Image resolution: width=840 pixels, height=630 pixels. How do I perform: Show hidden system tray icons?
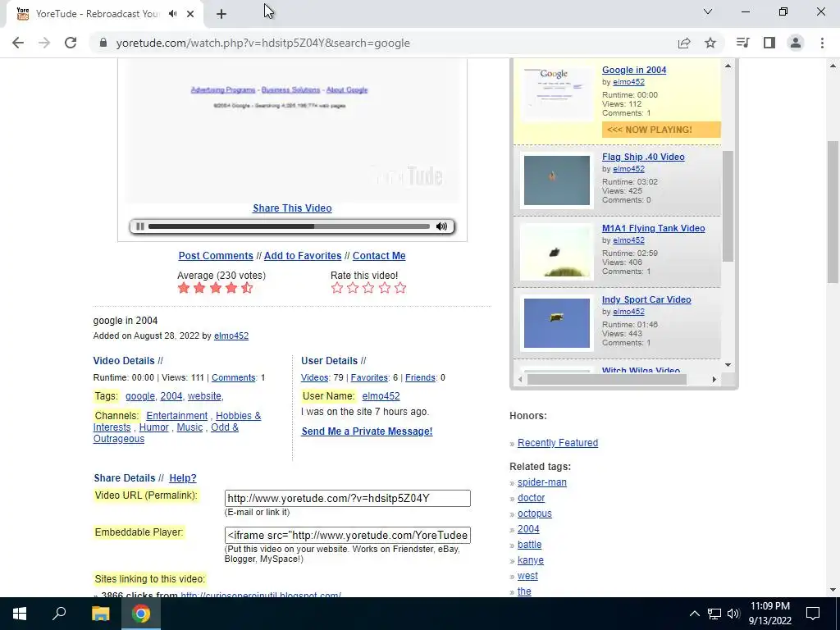[x=694, y=614]
